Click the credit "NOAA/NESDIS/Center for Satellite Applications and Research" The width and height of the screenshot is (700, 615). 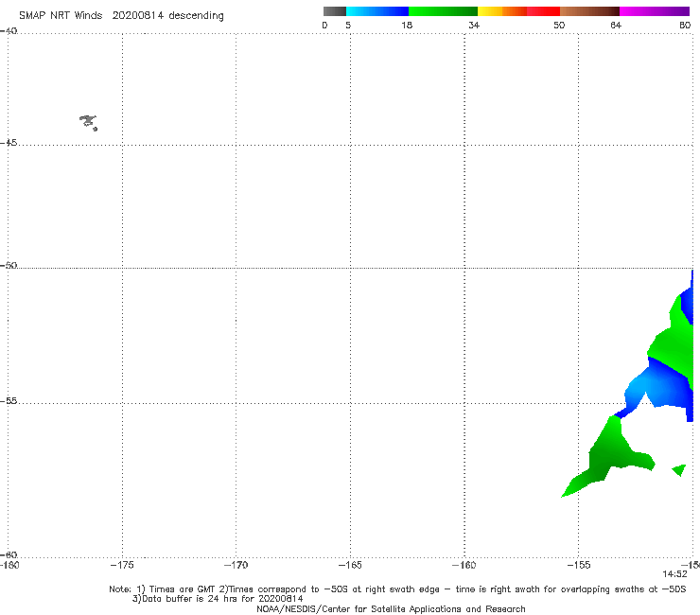click(x=391, y=609)
